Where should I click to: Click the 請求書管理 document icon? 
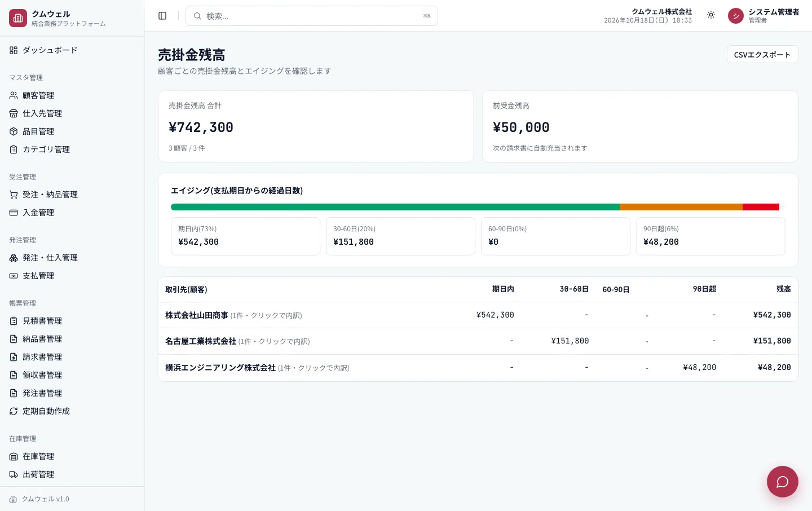pyautogui.click(x=14, y=357)
